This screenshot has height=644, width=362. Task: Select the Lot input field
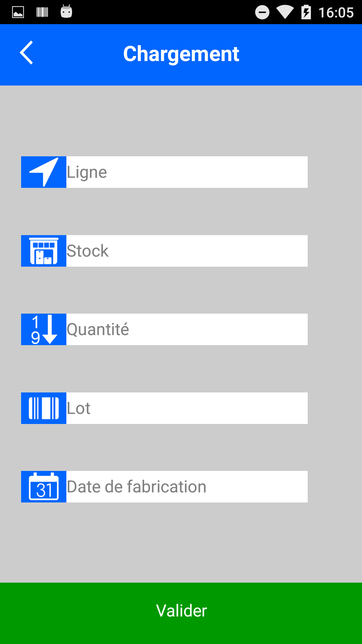pos(187,408)
